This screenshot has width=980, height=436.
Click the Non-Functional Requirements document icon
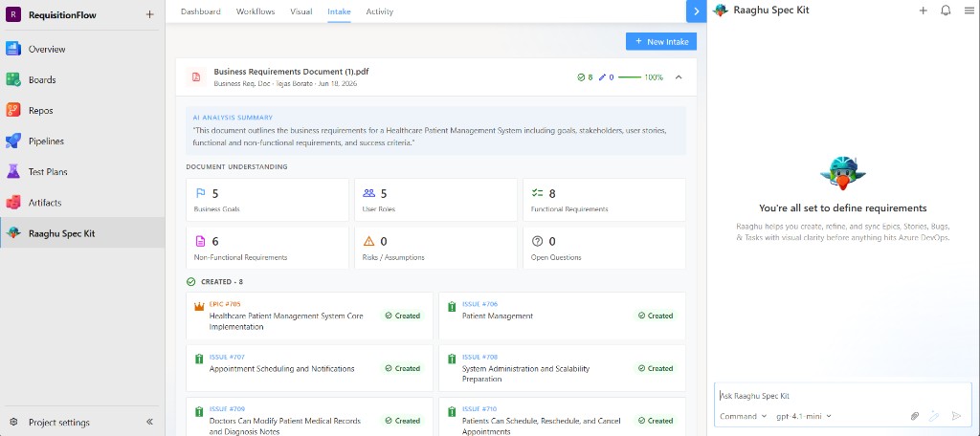pos(201,241)
